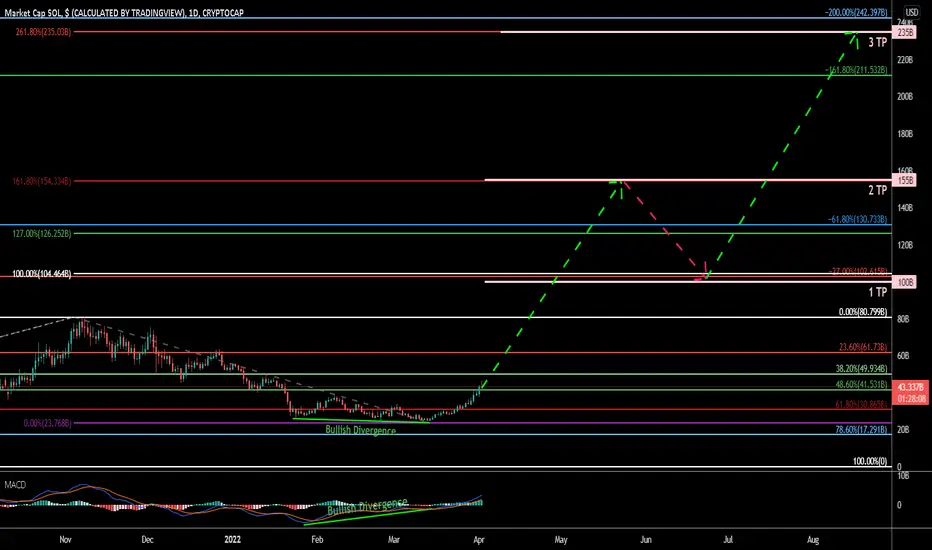Click the 155B price axis label
932x550 pixels.
[x=905, y=180]
